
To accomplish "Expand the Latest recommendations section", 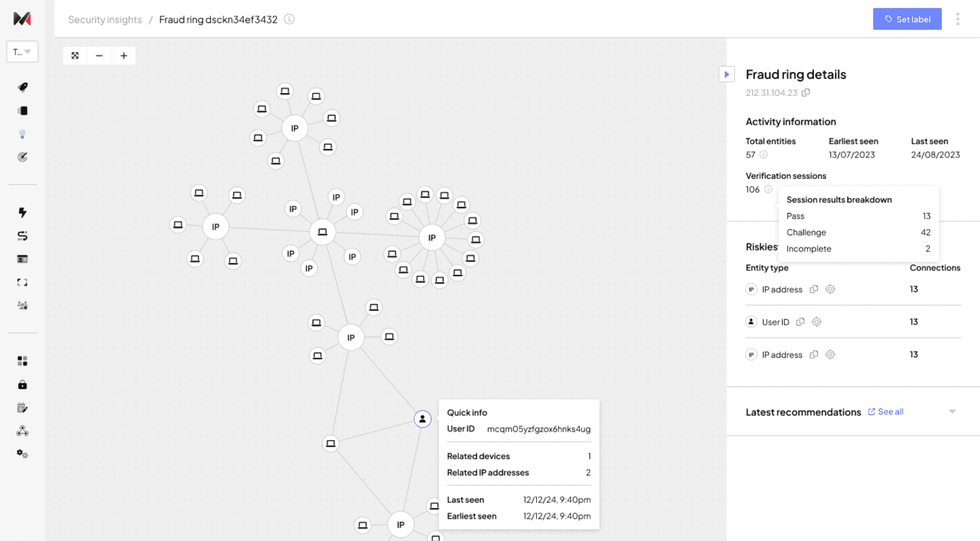I will (952, 412).
